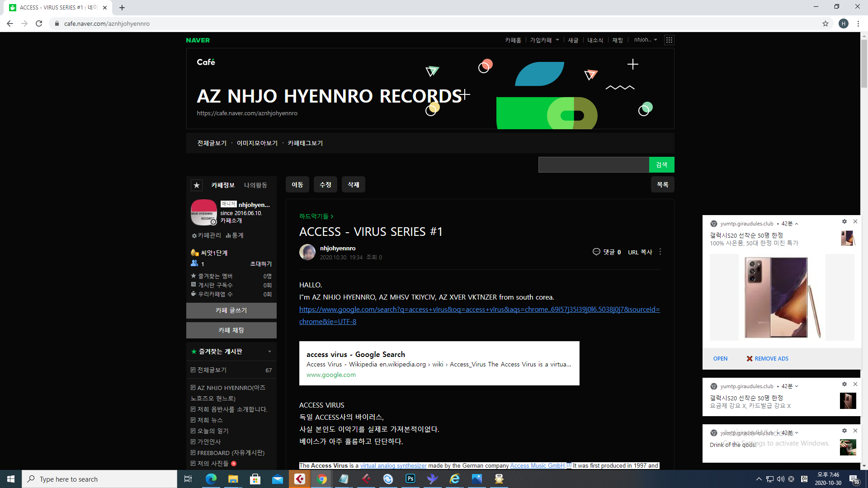This screenshot has width=868, height=488.
Task: Collapse first notification chevron
Action: [797, 224]
